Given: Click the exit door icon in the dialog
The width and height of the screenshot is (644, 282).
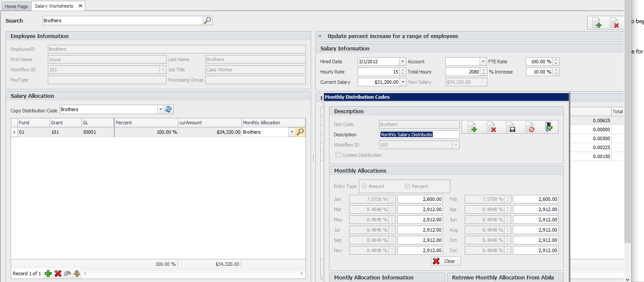Looking at the screenshot, I should (549, 127).
